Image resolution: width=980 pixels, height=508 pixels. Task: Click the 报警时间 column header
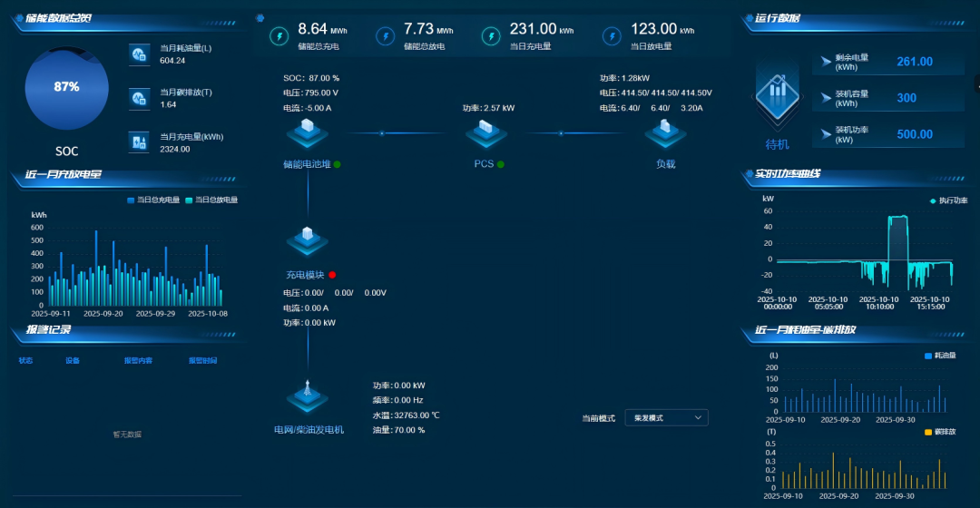pyautogui.click(x=202, y=361)
